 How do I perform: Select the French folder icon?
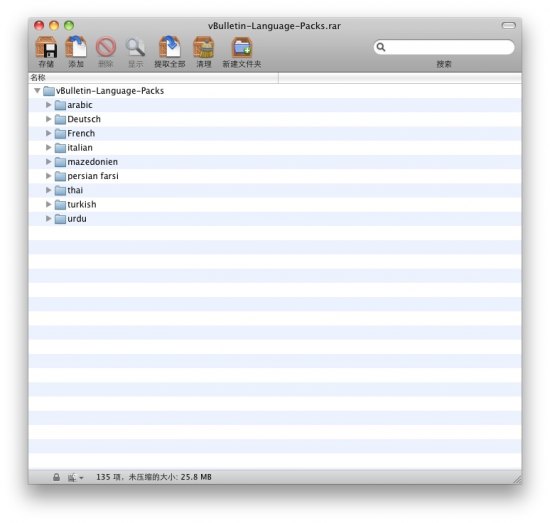(x=60, y=133)
